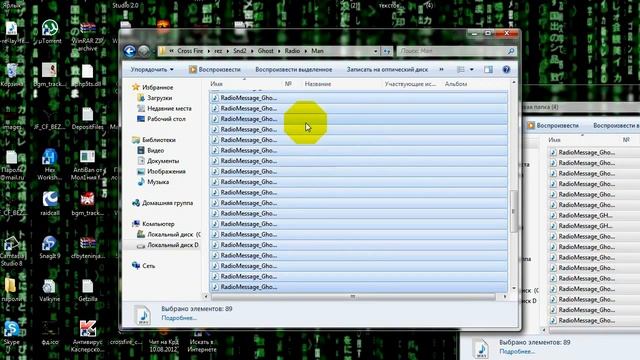Sort by Название column header
Screen dimensions: 640x360
click(318, 84)
